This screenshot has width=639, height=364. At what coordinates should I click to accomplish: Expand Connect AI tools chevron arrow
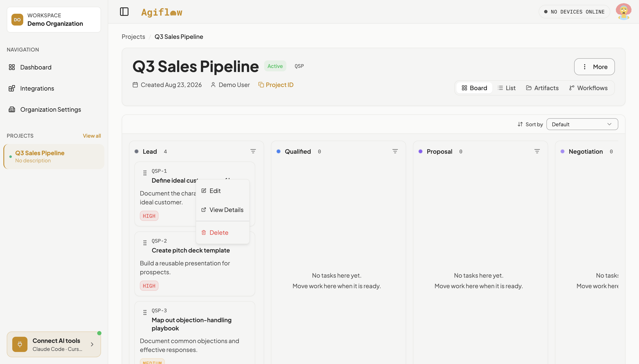(92, 344)
